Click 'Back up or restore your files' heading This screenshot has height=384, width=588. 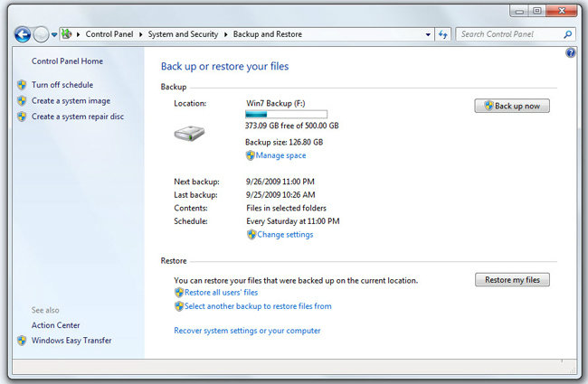click(224, 66)
